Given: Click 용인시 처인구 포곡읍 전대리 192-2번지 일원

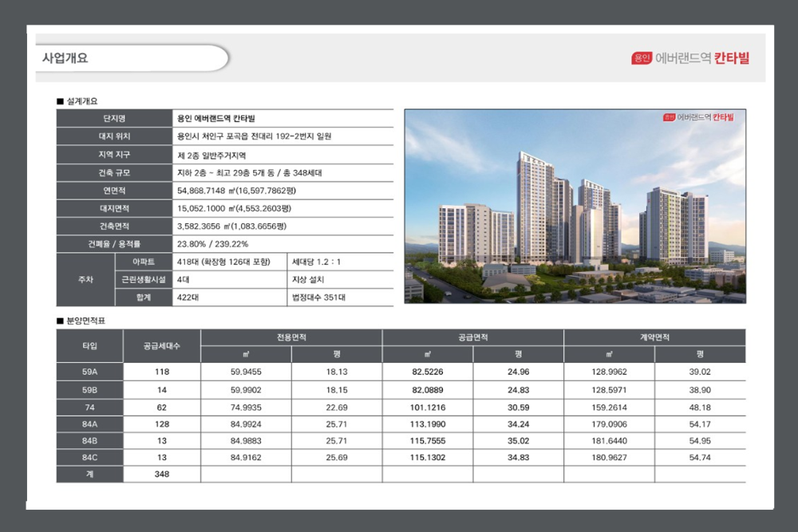Looking at the screenshot, I should tap(255, 136).
